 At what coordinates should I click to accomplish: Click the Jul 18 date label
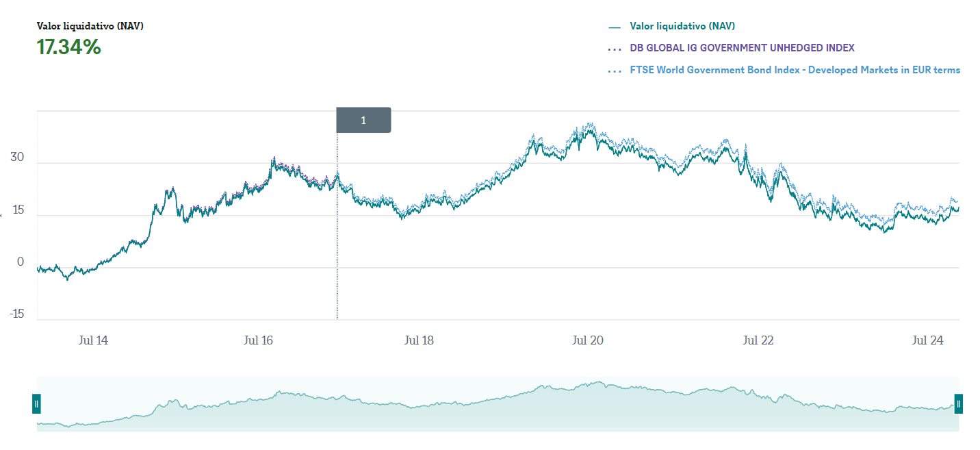point(420,340)
